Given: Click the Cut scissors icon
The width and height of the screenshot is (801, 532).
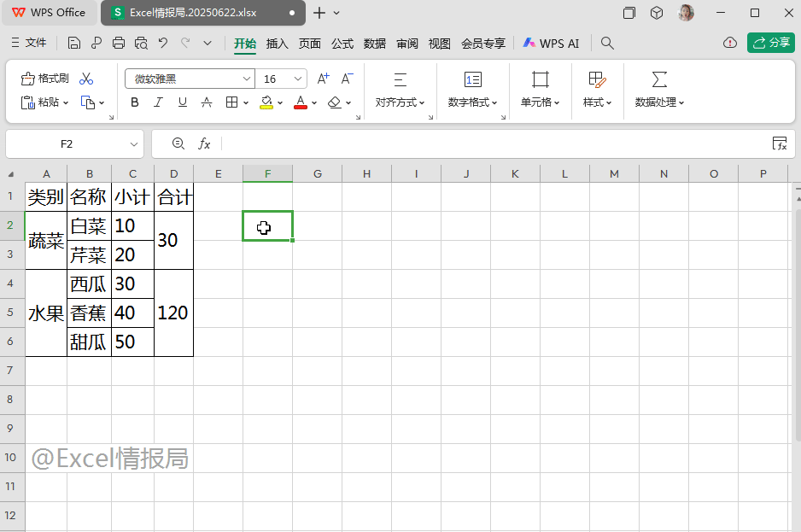Looking at the screenshot, I should click(86, 79).
